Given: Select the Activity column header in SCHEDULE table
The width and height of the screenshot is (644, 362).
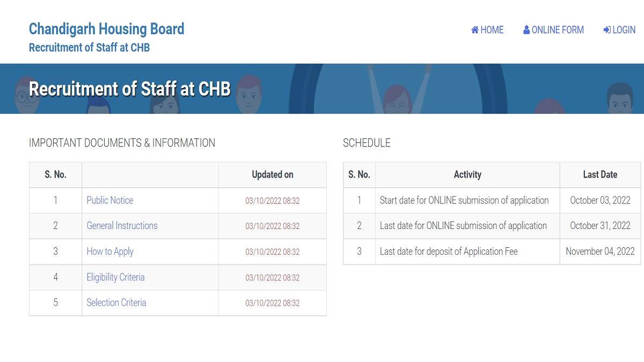Looking at the screenshot, I should (467, 174).
